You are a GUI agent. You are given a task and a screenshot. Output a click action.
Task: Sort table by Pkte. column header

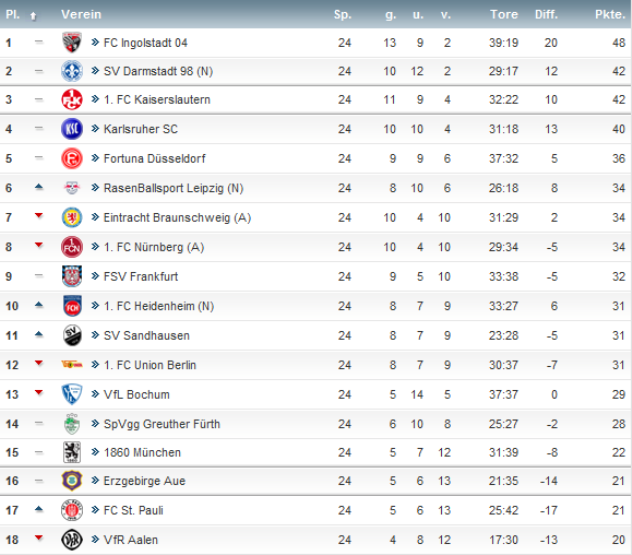(x=609, y=15)
